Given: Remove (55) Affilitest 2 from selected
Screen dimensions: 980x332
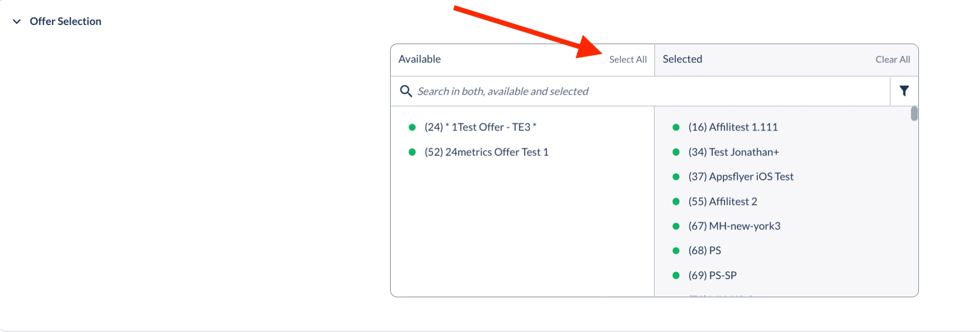Looking at the screenshot, I should point(723,202).
